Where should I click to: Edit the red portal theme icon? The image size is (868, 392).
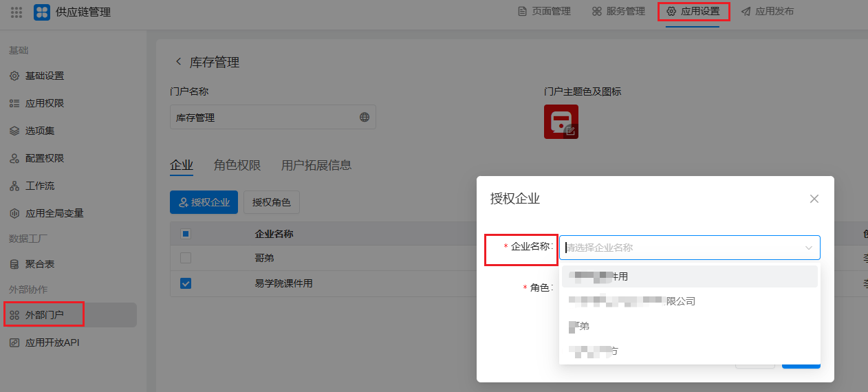(x=561, y=122)
